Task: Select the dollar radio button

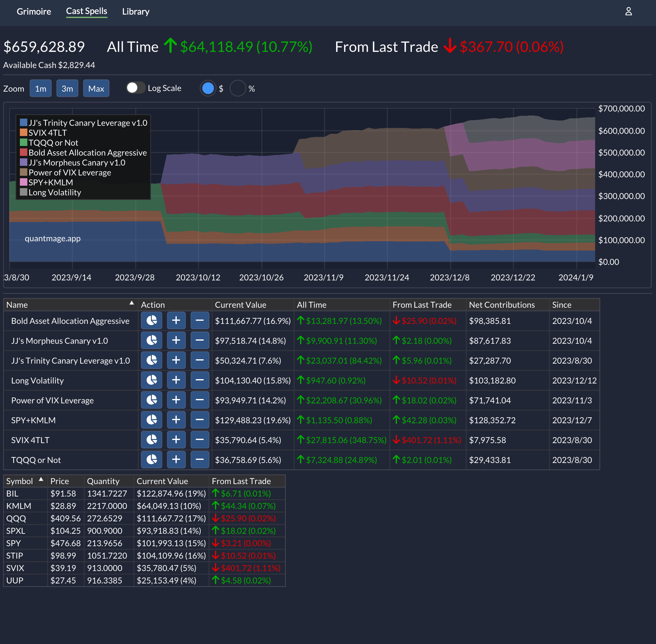Action: click(x=208, y=88)
